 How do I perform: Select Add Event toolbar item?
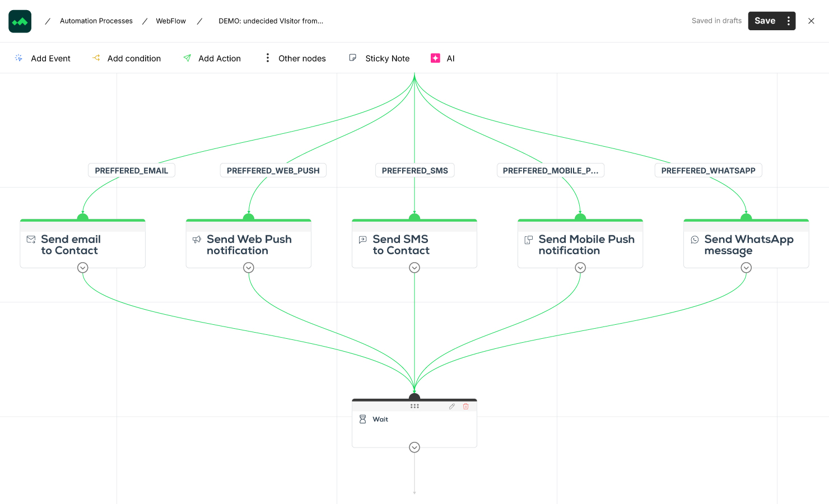43,58
